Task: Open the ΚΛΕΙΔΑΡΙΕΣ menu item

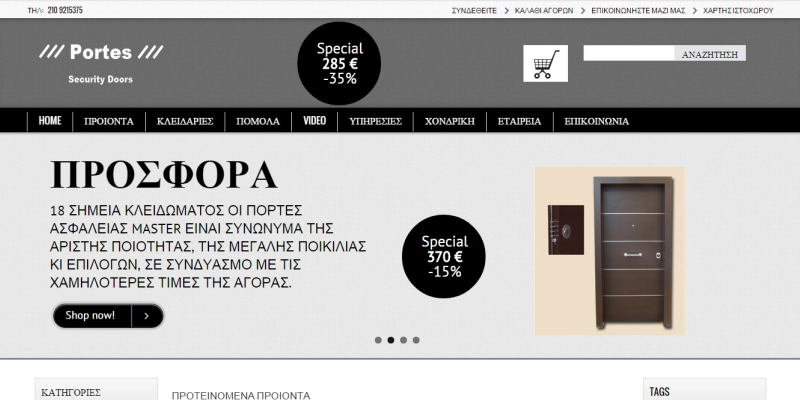Action: pyautogui.click(x=185, y=121)
